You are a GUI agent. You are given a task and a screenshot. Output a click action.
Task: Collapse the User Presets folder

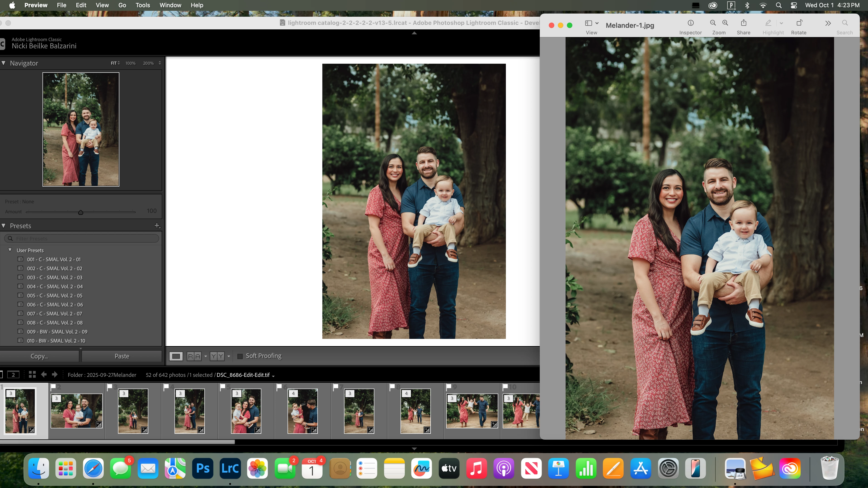click(10, 250)
